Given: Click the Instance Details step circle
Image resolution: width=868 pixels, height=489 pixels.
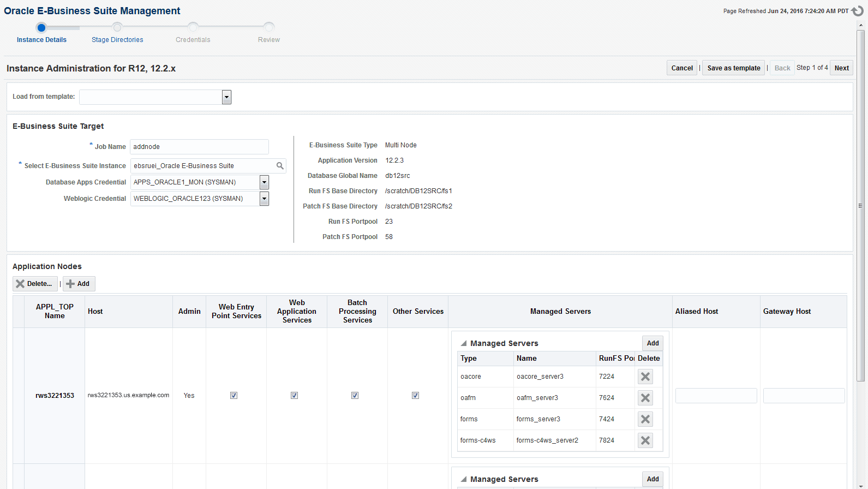Looking at the screenshot, I should [41, 27].
